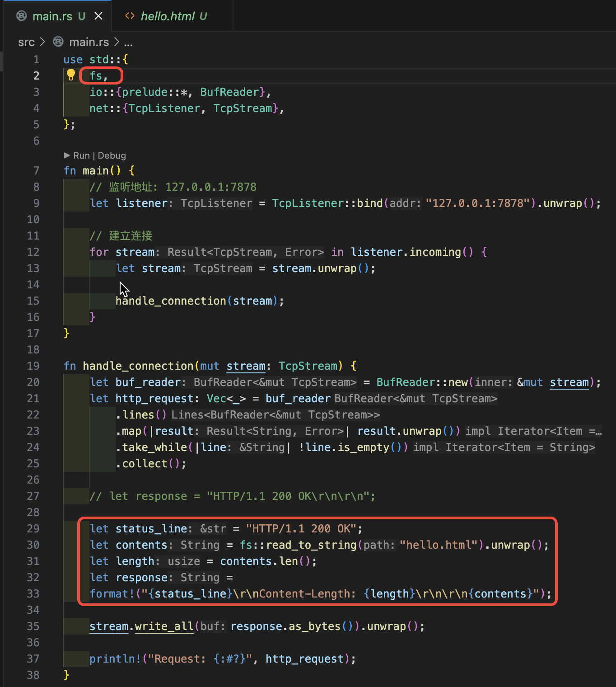This screenshot has width=616, height=687.
Task: Open the breadcrumb ellipsis symbol
Action: pos(128,43)
